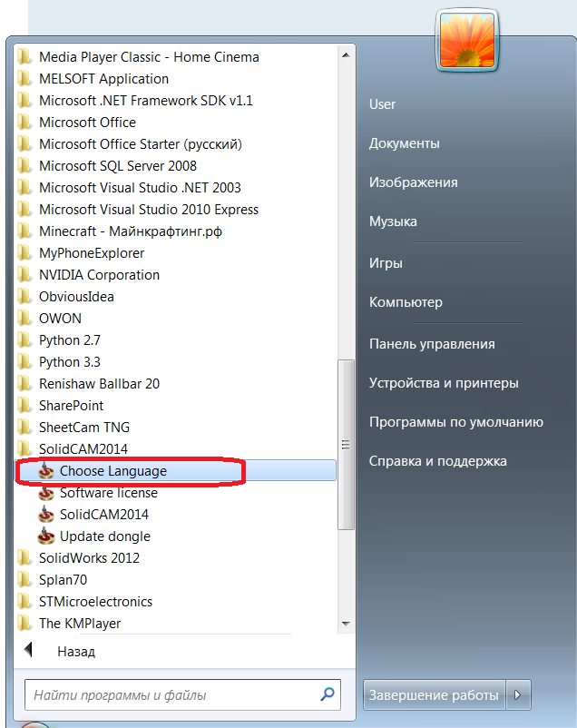Open Панель управления
577x728 pixels.
tap(432, 344)
